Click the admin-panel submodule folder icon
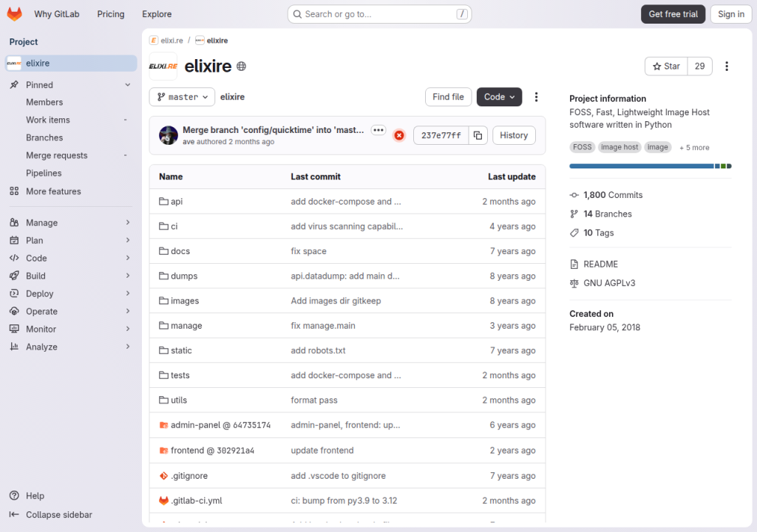The height and width of the screenshot is (532, 757). [163, 426]
